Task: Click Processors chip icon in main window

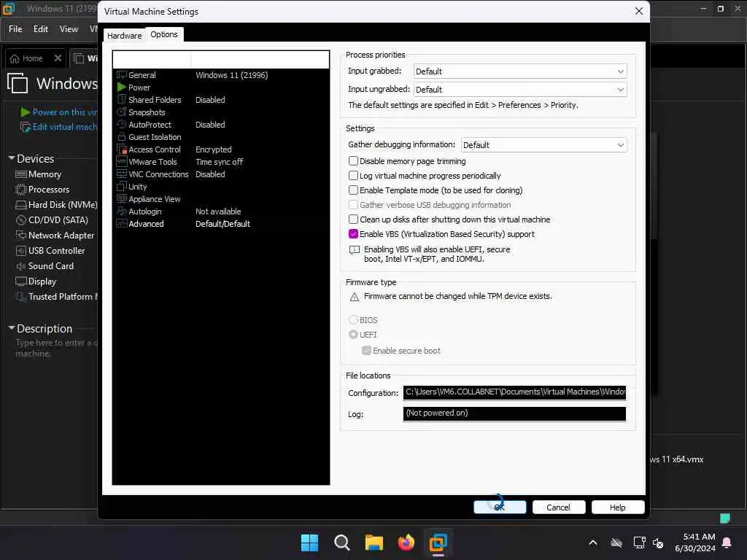Action: [x=21, y=190]
